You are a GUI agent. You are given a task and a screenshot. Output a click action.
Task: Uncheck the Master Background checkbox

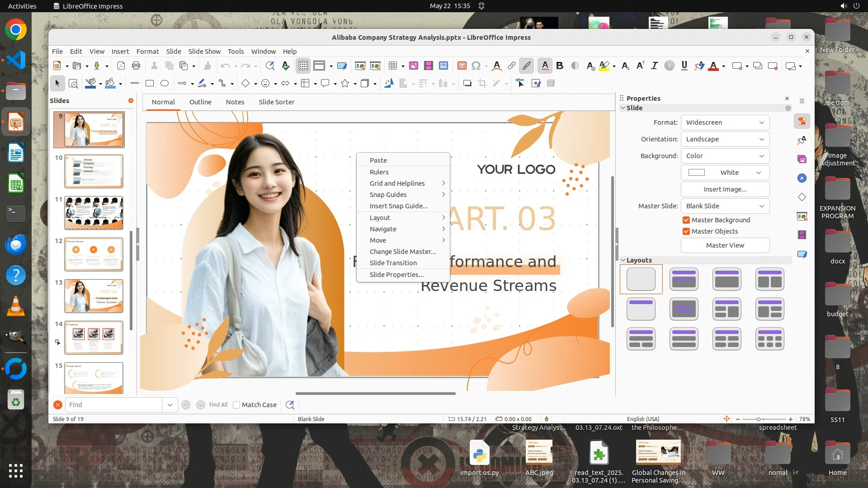[686, 220]
